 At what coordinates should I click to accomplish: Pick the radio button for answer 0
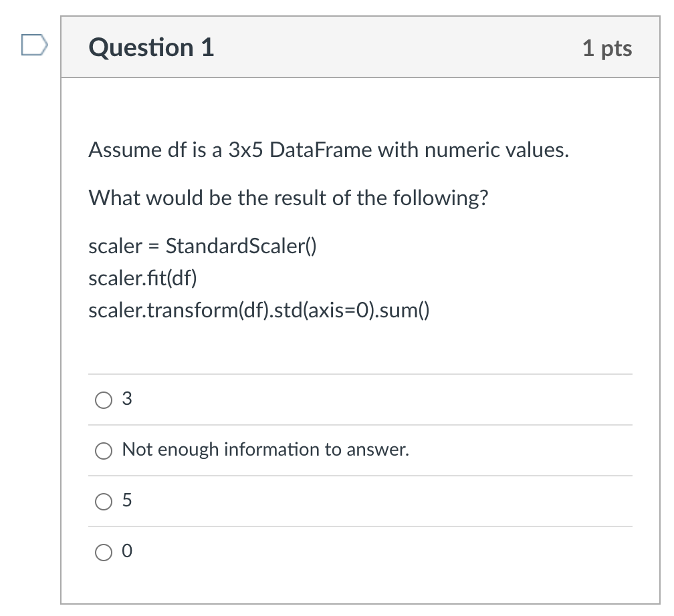104,552
